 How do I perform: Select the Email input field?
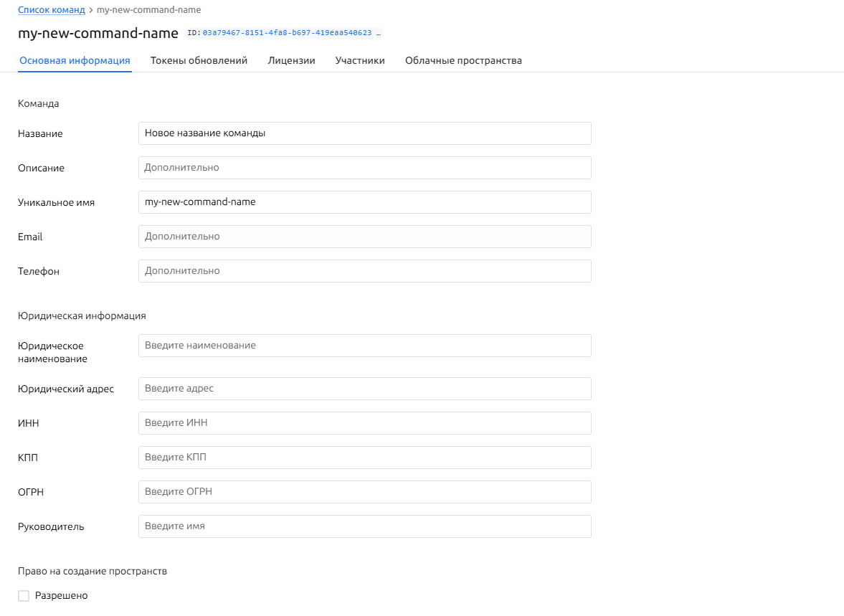tap(364, 237)
